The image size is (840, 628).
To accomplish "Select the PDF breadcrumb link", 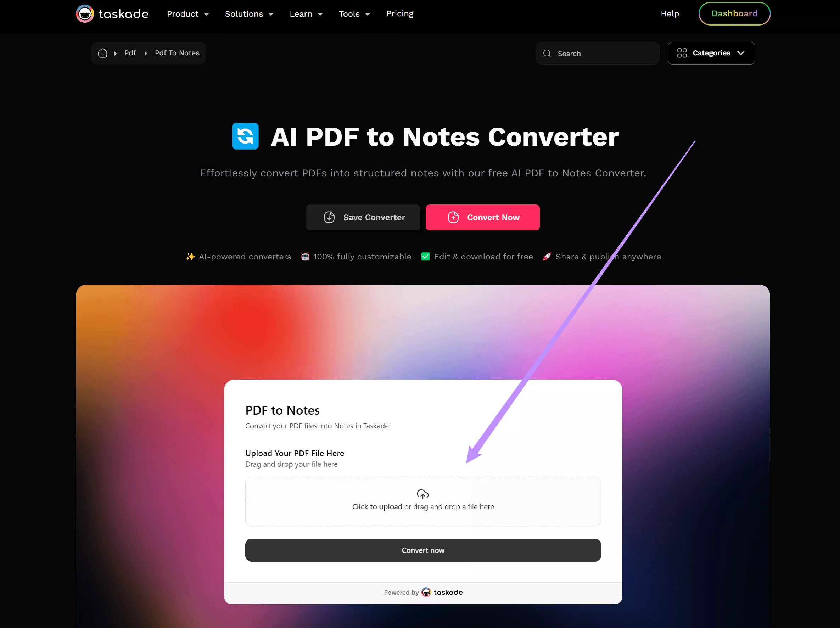I will coord(131,52).
